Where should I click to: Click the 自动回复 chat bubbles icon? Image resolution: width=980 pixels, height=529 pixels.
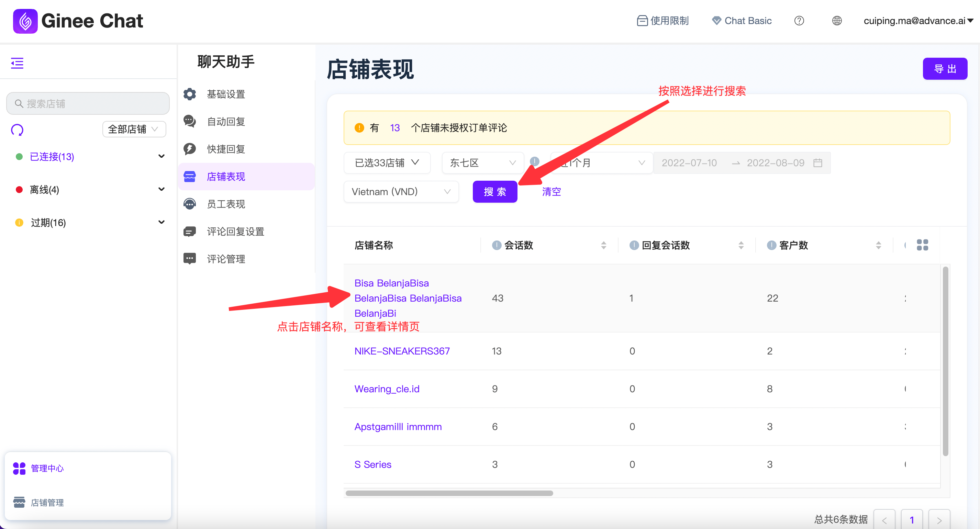(189, 121)
